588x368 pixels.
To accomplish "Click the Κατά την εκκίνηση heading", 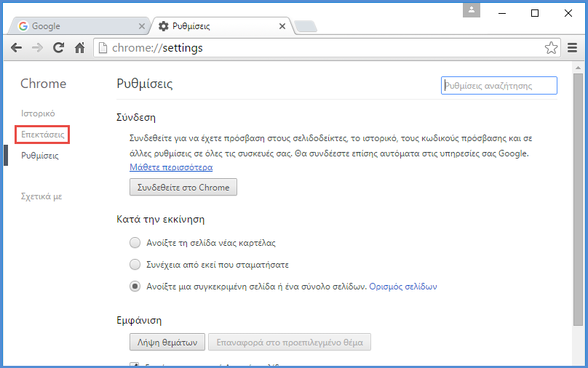I will 161,219.
